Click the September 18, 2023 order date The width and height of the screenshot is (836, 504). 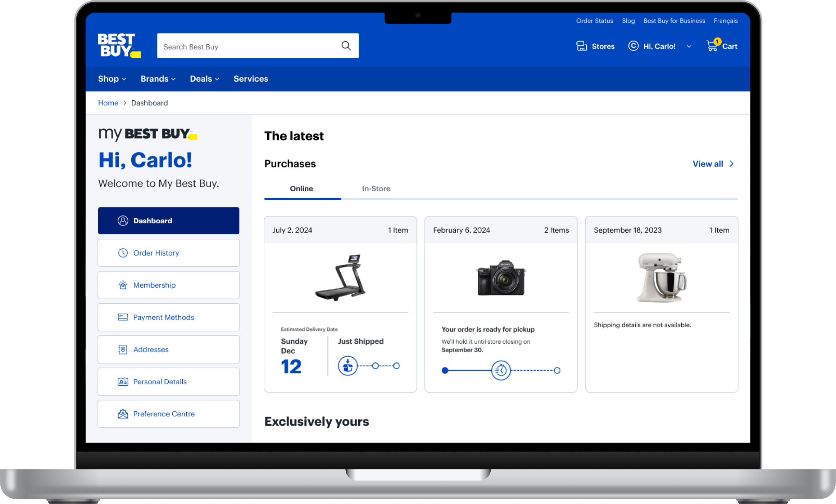[627, 230]
